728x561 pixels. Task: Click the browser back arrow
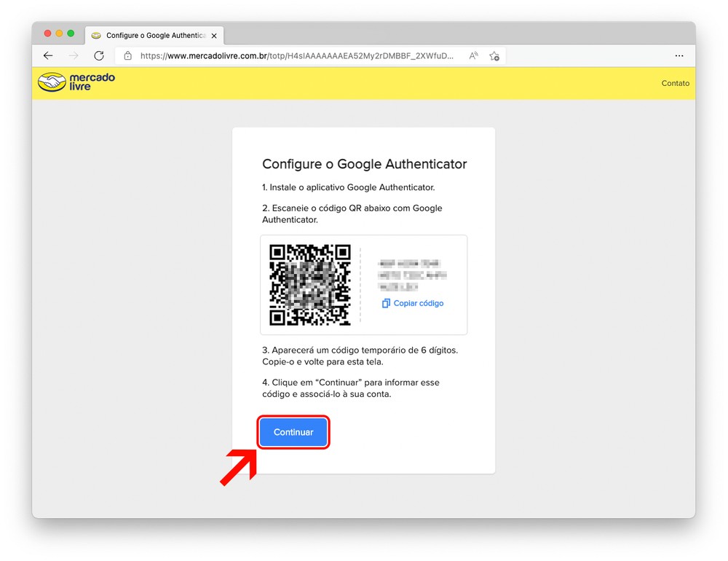click(48, 55)
